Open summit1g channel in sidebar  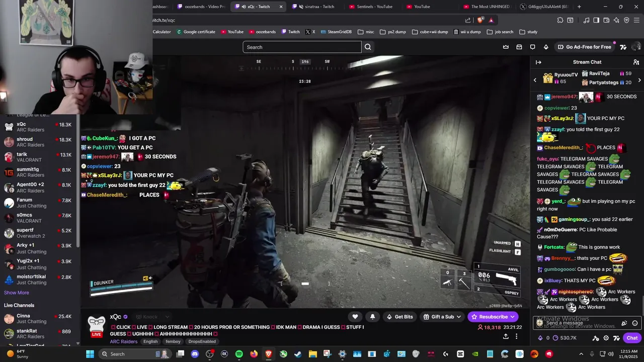pos(39,172)
